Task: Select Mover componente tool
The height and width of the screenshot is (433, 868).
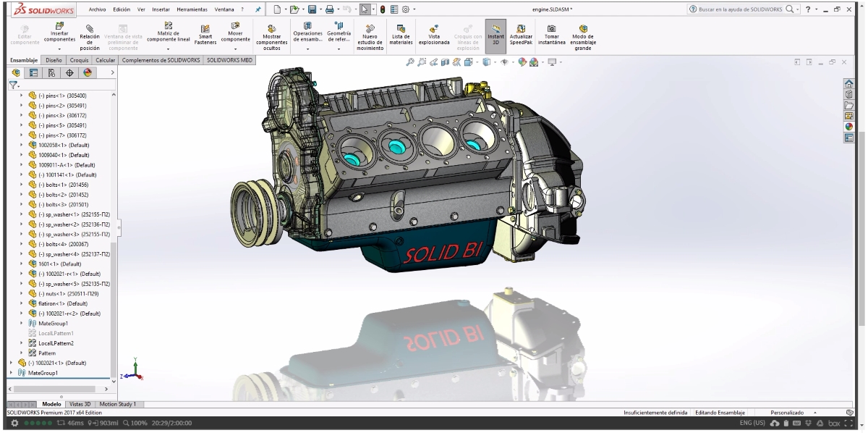Action: tap(235, 33)
